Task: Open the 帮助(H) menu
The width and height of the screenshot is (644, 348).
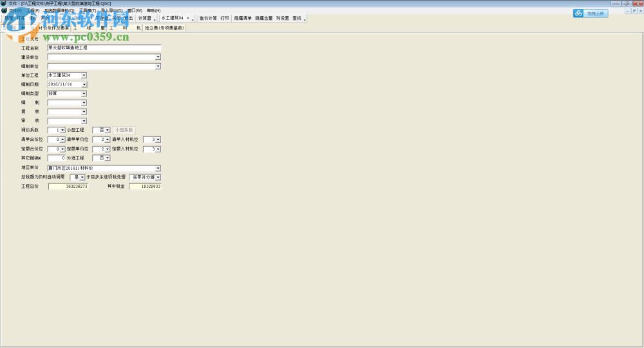Action: (154, 11)
